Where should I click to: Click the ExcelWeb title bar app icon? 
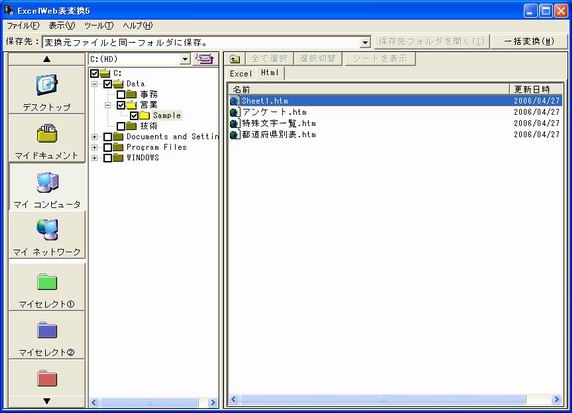(x=8, y=10)
